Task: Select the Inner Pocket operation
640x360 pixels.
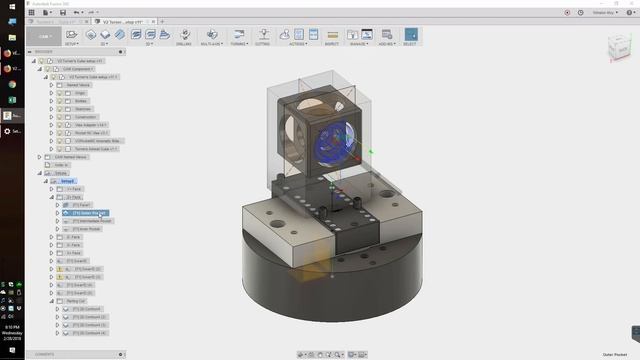Action: point(82,229)
